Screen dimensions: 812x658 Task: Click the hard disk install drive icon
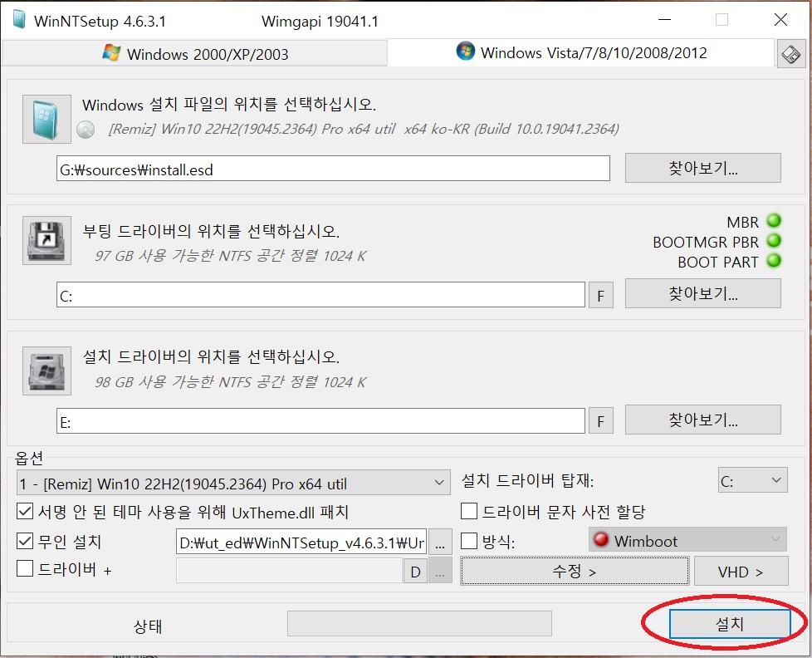tap(46, 371)
